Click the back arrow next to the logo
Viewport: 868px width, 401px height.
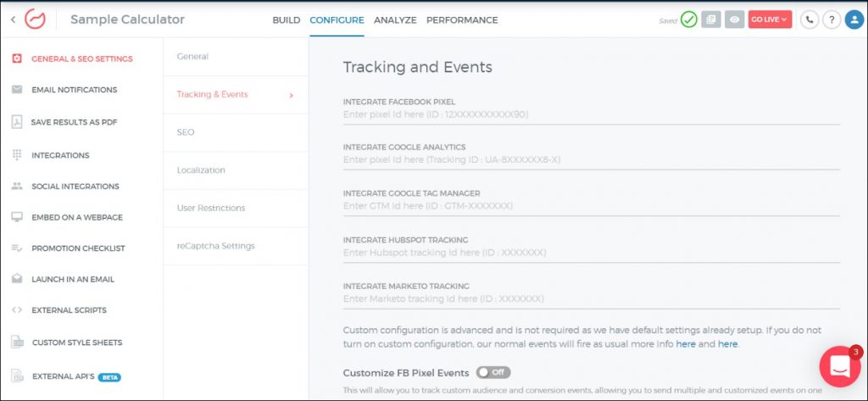coord(13,19)
